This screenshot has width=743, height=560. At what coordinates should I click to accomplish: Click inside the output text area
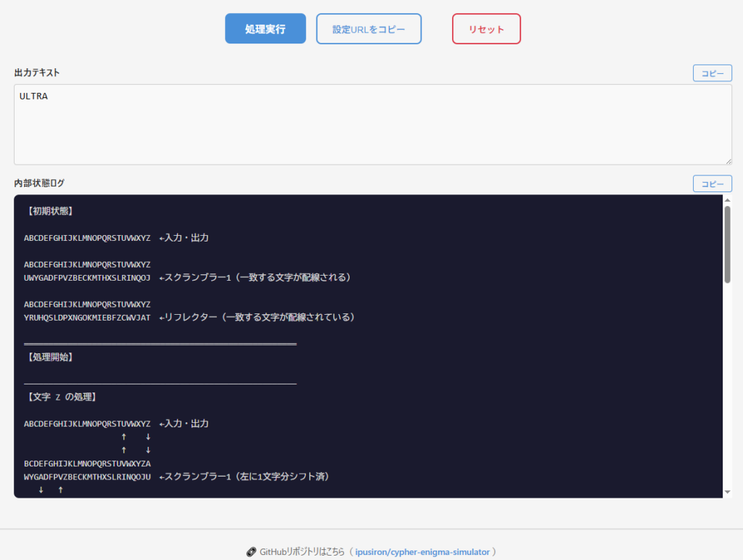click(372, 131)
